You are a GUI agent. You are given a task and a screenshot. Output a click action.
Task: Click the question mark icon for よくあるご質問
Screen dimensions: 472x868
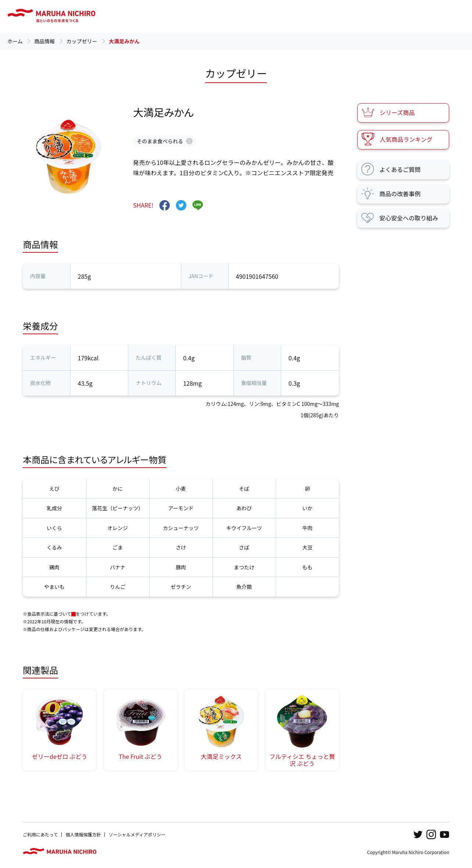pos(368,169)
